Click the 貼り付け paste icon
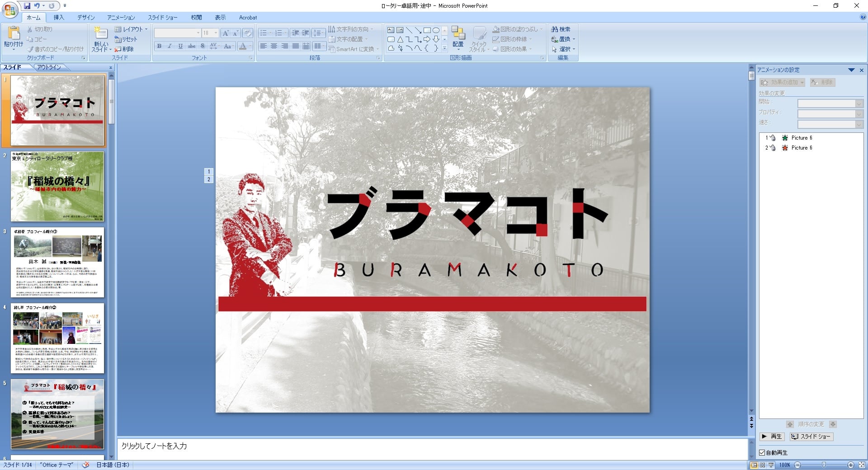The width and height of the screenshot is (868, 470). pyautogui.click(x=14, y=33)
